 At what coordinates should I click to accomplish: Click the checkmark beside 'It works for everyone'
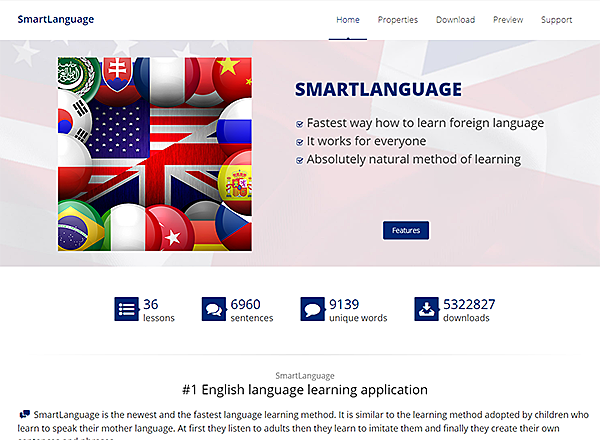click(300, 142)
